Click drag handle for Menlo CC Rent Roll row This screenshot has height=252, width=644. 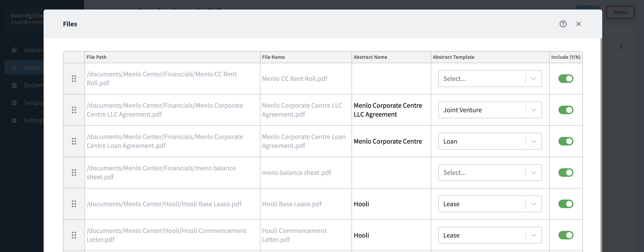[x=74, y=79]
